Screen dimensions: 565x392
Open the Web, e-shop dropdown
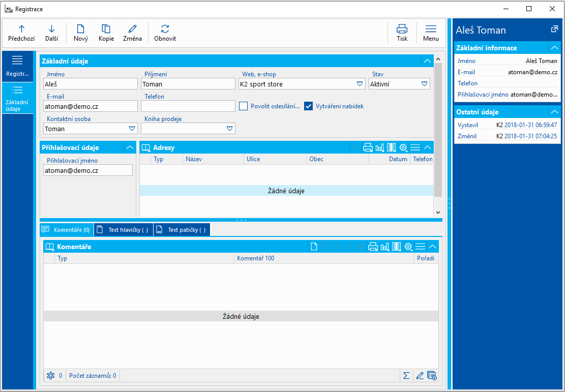[x=360, y=84]
